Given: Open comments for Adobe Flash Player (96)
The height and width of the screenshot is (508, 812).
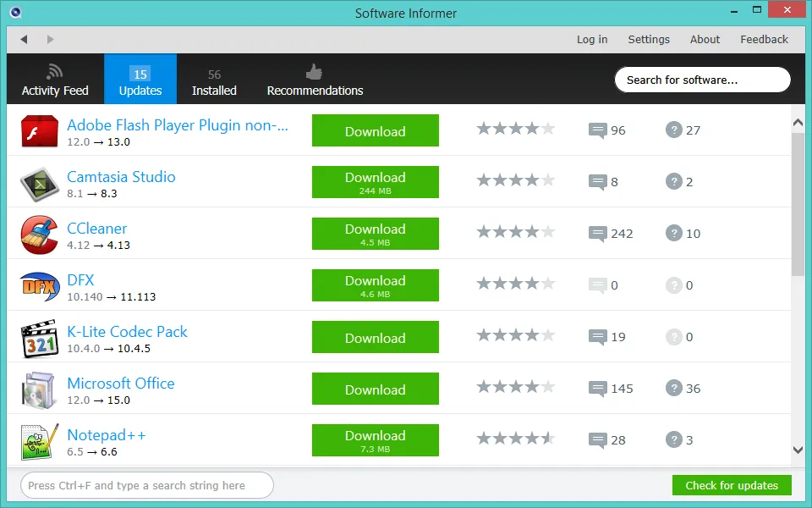Looking at the screenshot, I should pos(607,130).
